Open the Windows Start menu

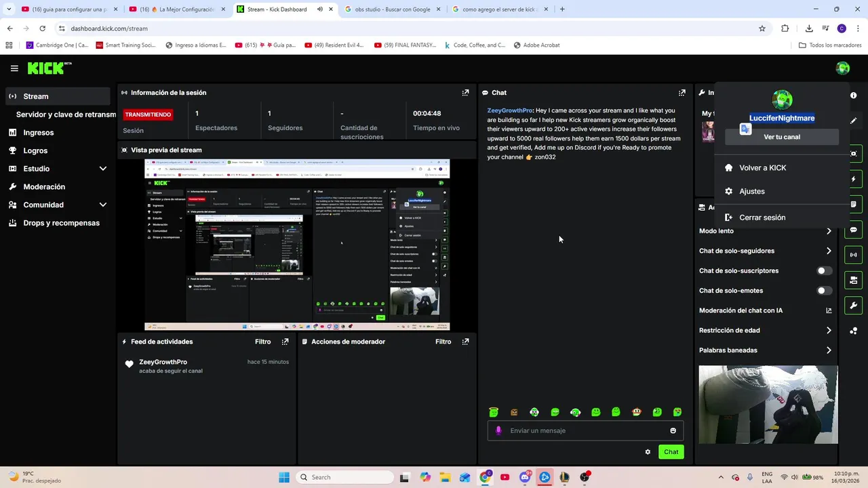[x=283, y=477]
